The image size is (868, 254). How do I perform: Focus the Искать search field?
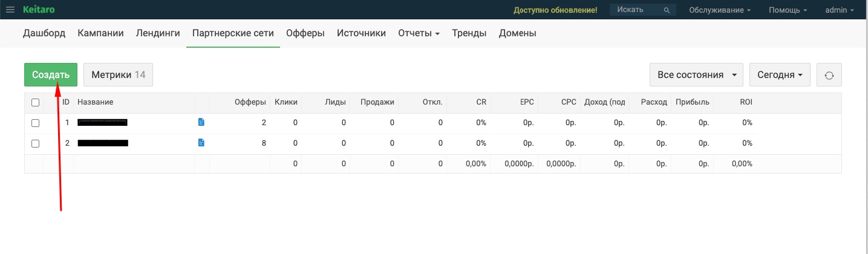(x=634, y=10)
